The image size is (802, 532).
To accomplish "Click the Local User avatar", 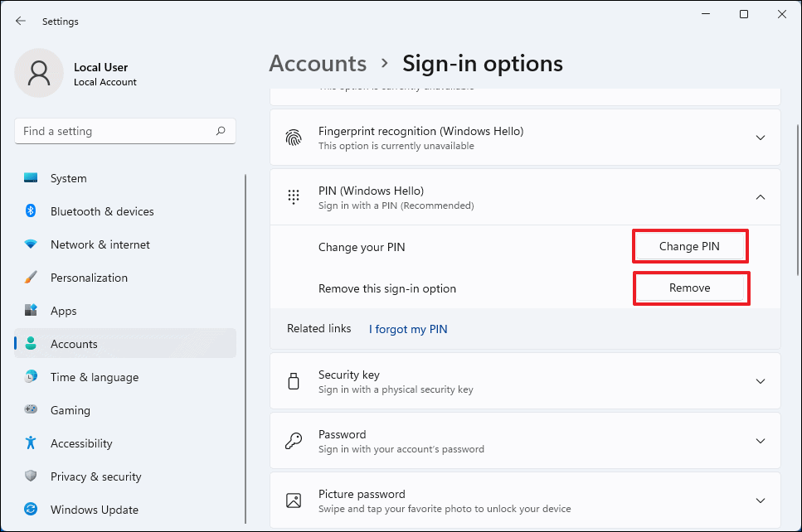I will 39,73.
